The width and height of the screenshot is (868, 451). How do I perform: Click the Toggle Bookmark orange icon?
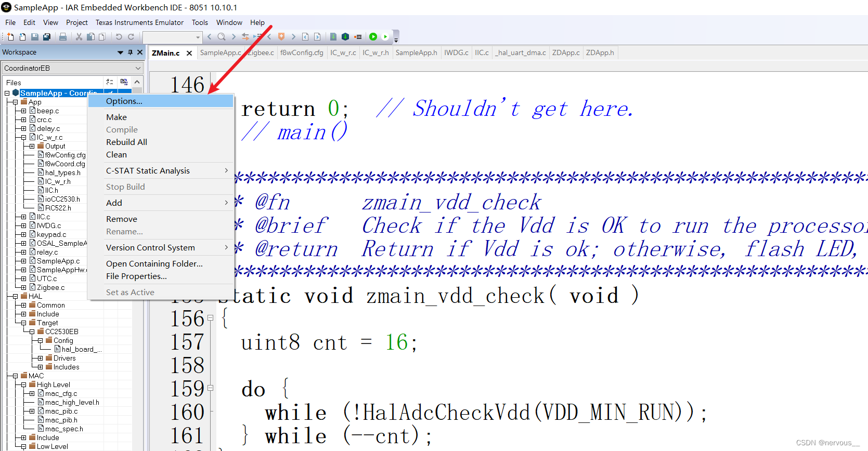281,37
